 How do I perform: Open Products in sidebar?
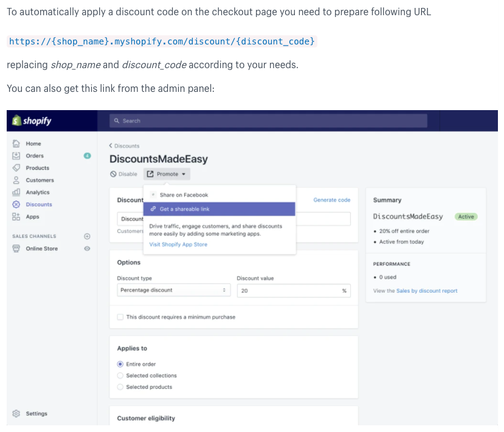pyautogui.click(x=38, y=168)
